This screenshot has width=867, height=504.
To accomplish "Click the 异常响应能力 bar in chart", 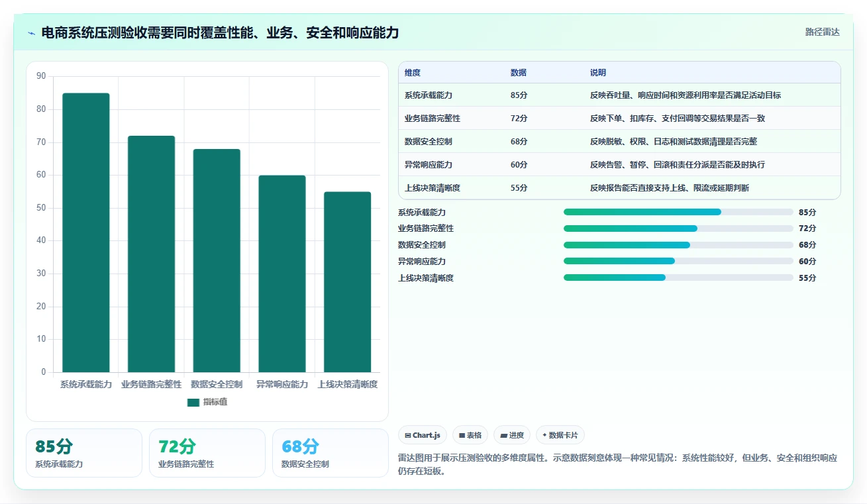I will 282,274.
